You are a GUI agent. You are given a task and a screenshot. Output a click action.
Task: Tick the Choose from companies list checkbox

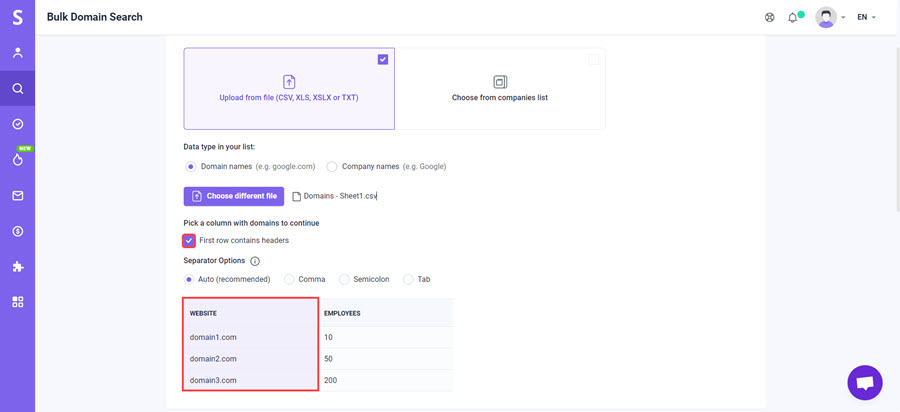pyautogui.click(x=593, y=59)
